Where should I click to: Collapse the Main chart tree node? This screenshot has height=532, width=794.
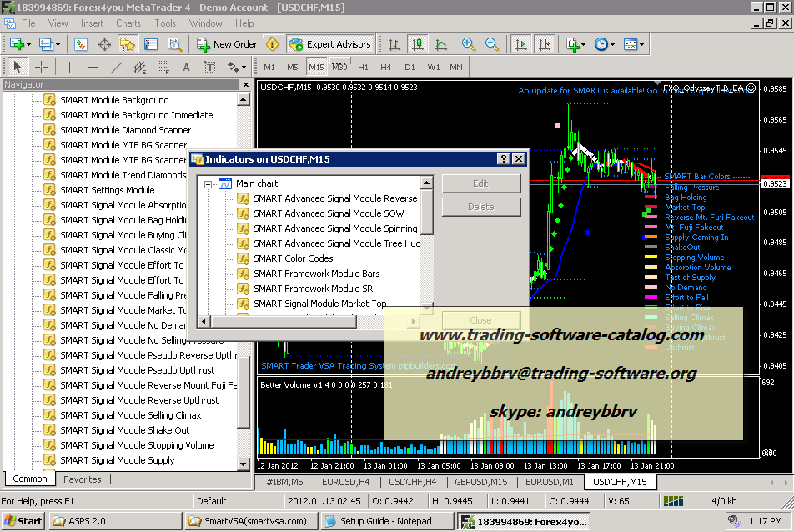pos(209,183)
